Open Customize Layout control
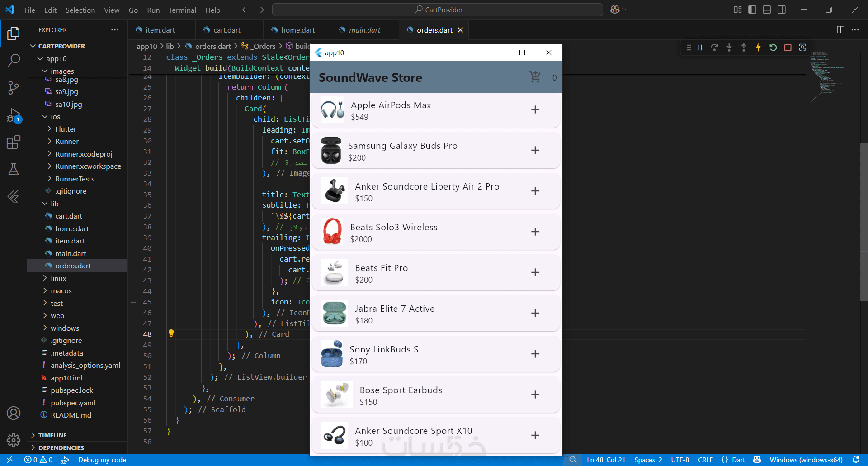 point(738,10)
